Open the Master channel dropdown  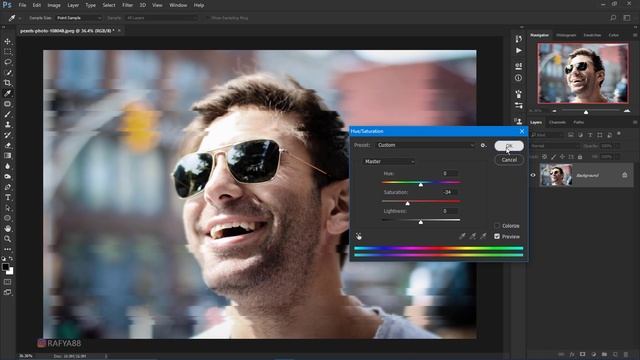389,162
